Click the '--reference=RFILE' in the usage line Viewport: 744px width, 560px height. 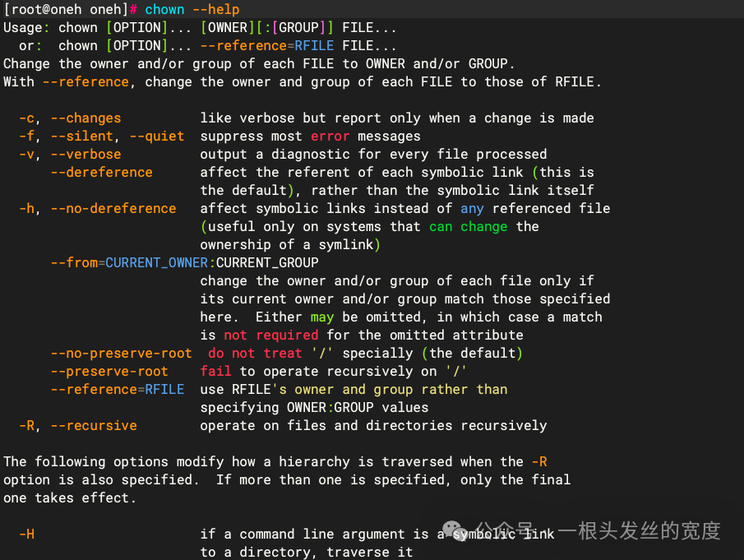tap(266, 45)
